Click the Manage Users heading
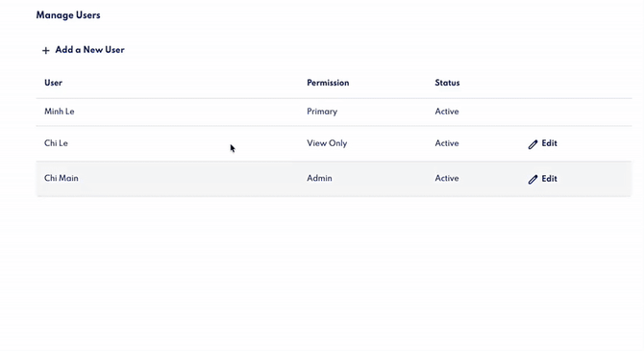Image resolution: width=644 pixels, height=351 pixels. point(68,15)
